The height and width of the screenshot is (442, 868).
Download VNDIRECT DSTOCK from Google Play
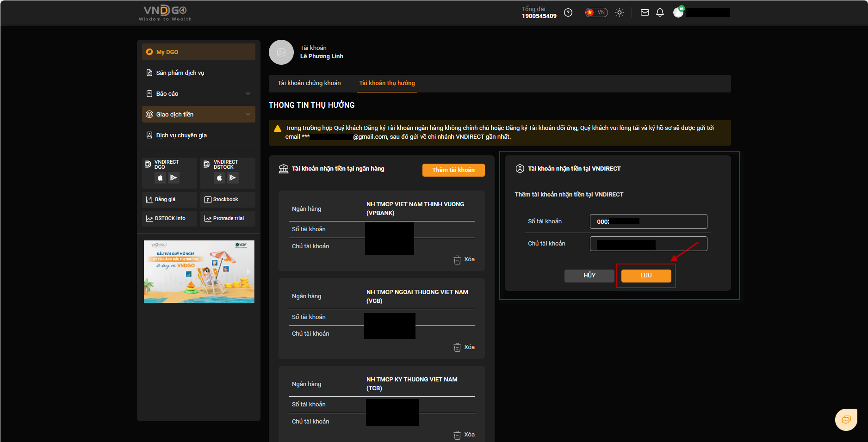(x=233, y=178)
